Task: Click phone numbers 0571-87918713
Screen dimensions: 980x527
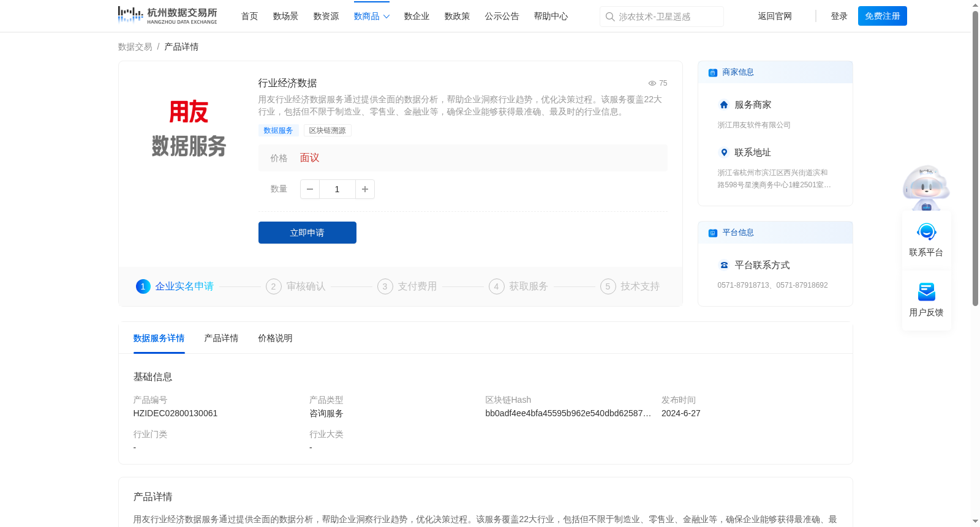Action: [x=772, y=285]
